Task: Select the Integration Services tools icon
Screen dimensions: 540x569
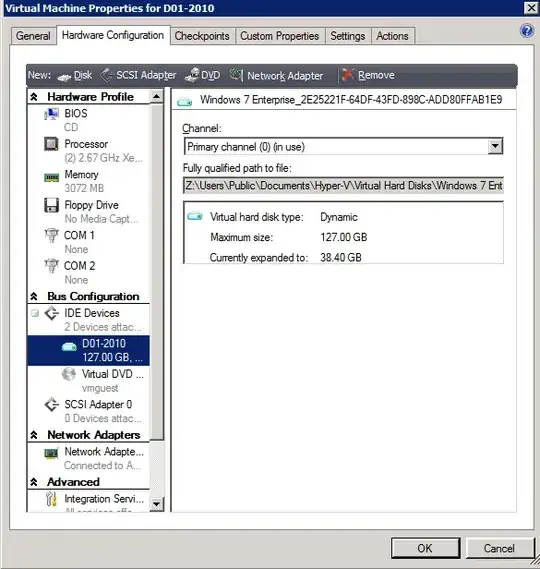Action: click(x=51, y=499)
